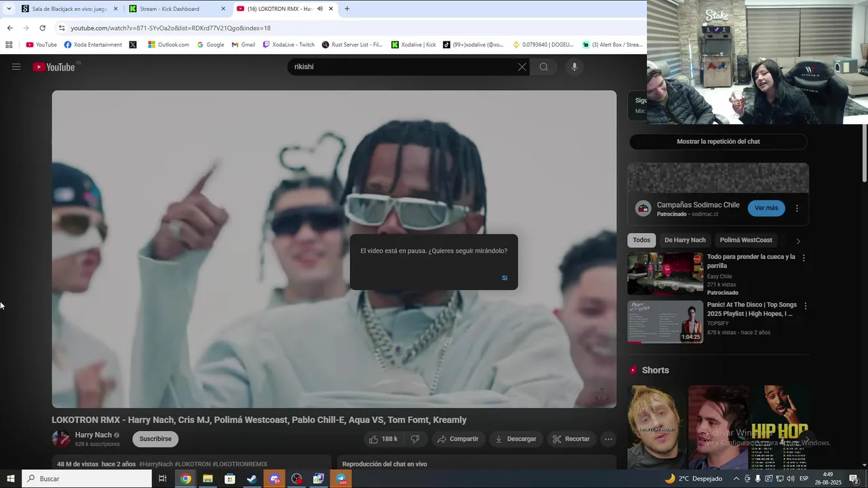The image size is (868, 488).
Task: Open the XodaLive - Twitch bookmark
Action: click(288, 45)
